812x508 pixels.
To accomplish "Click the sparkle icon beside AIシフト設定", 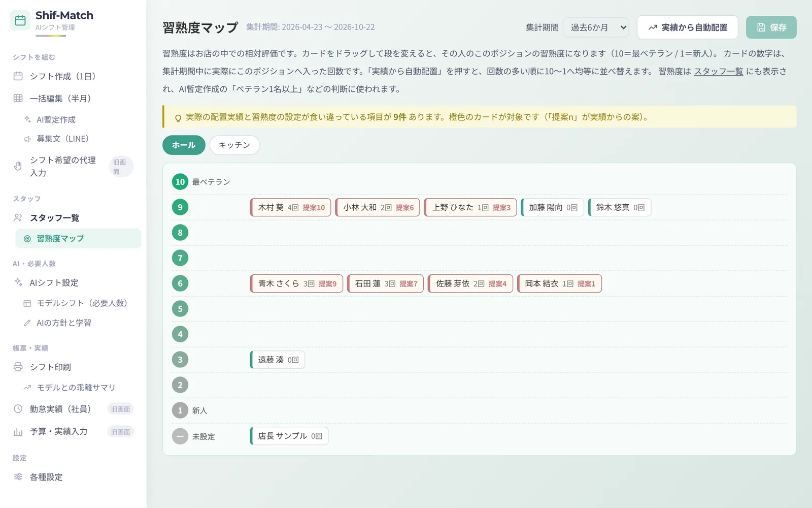I will click(x=18, y=282).
